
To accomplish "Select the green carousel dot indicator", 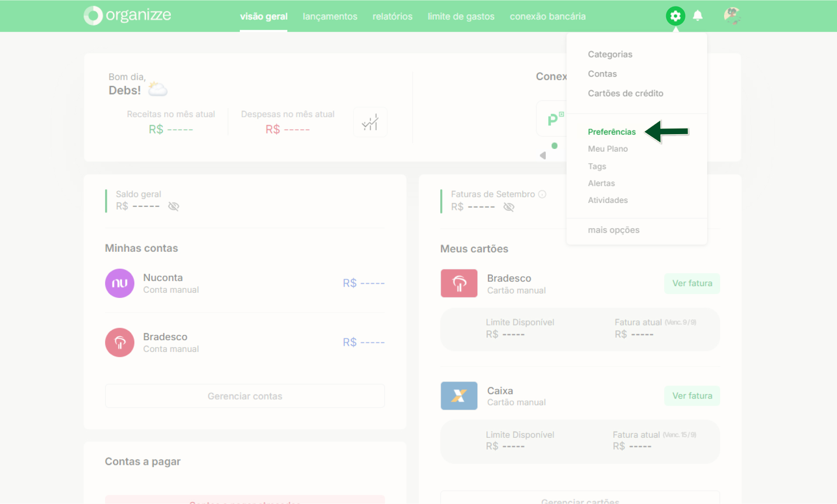I will 555,146.
